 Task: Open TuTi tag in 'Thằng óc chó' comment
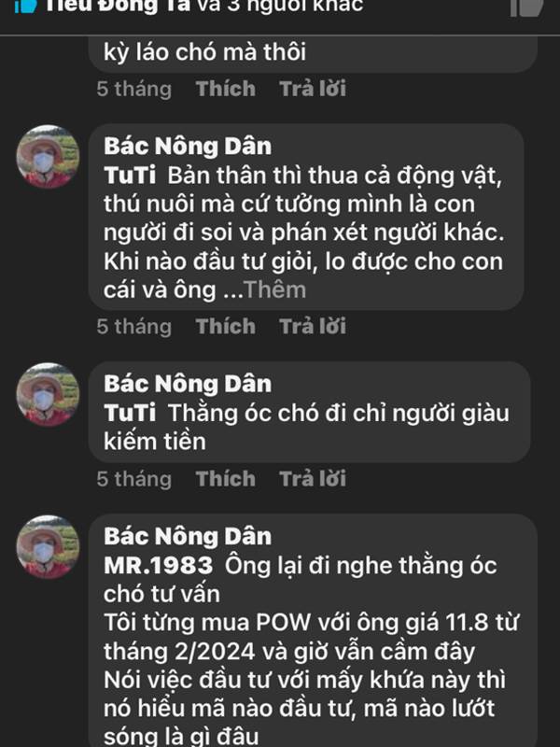coord(130,413)
